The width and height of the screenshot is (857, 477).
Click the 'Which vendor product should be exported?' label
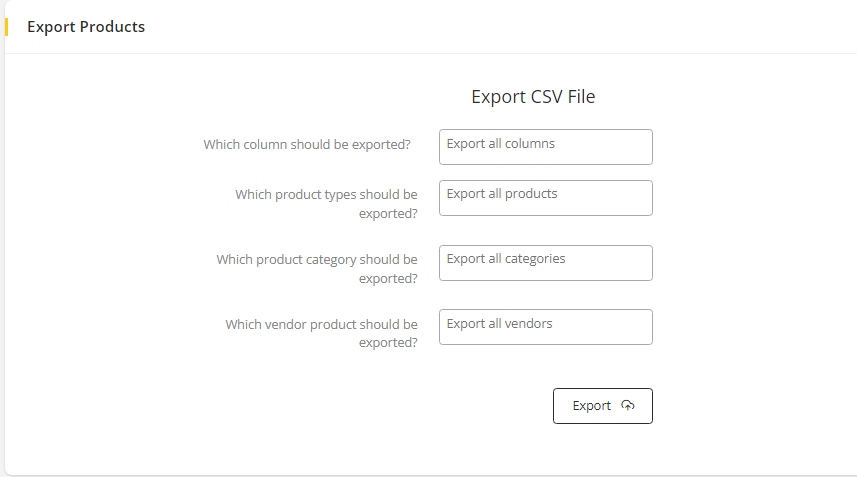[x=321, y=333]
